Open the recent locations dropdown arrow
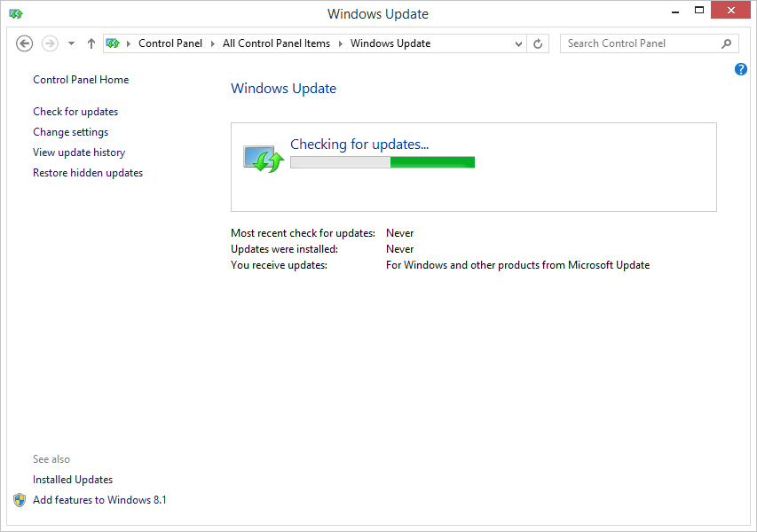 point(72,43)
